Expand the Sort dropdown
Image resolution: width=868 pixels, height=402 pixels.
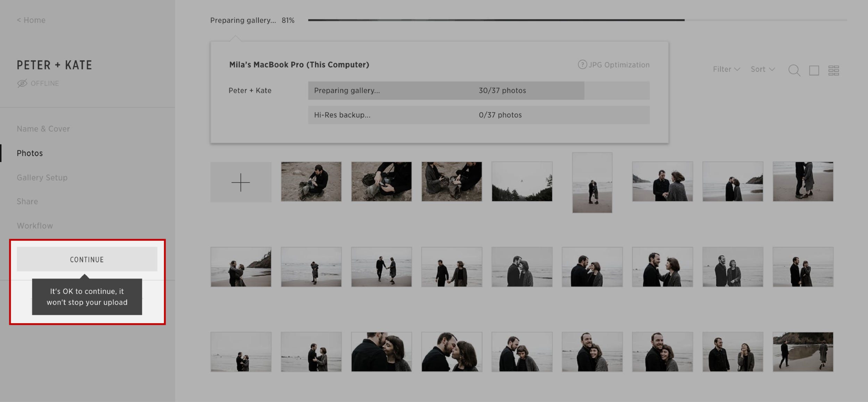click(762, 69)
